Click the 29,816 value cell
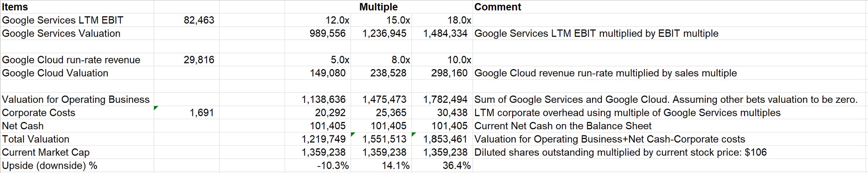Image resolution: width=868 pixels, height=173 pixels. point(187,60)
